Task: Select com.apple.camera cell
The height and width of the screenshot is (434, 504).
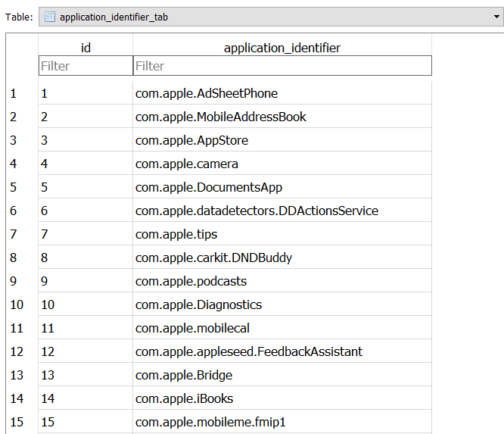Action: click(x=282, y=164)
